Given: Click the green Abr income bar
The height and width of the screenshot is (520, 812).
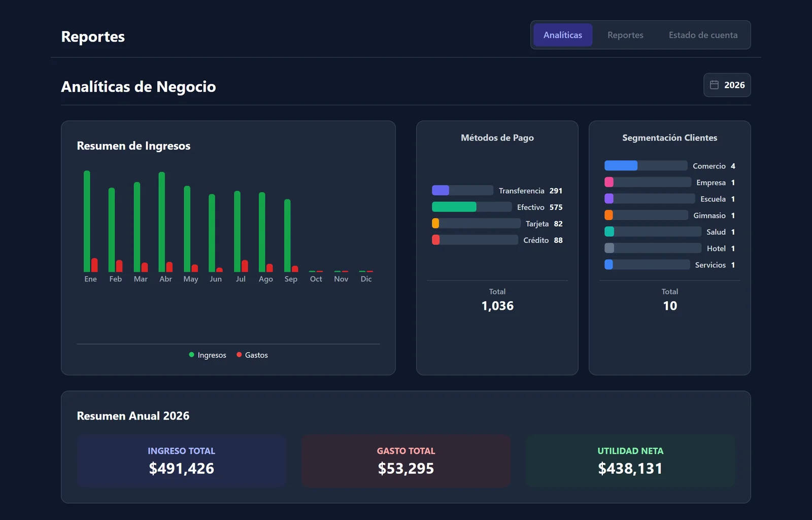Looking at the screenshot, I should [162, 222].
